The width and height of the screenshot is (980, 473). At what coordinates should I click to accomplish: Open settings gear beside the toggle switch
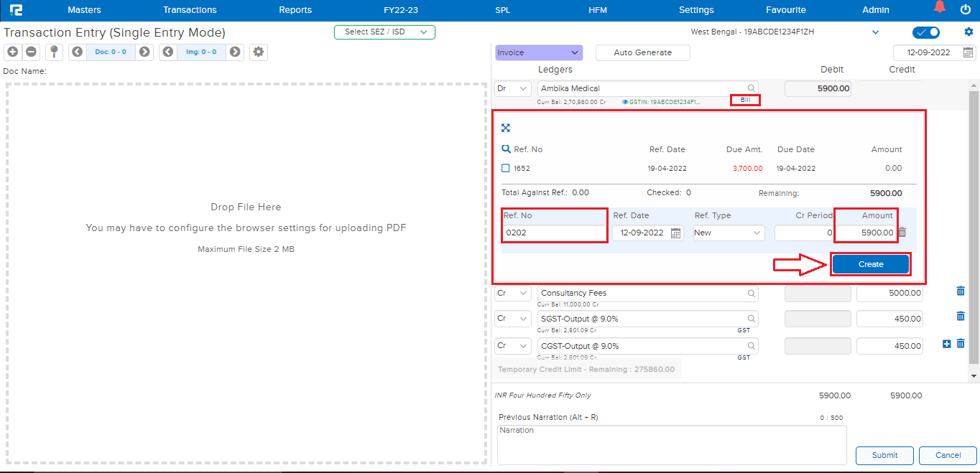click(x=969, y=32)
